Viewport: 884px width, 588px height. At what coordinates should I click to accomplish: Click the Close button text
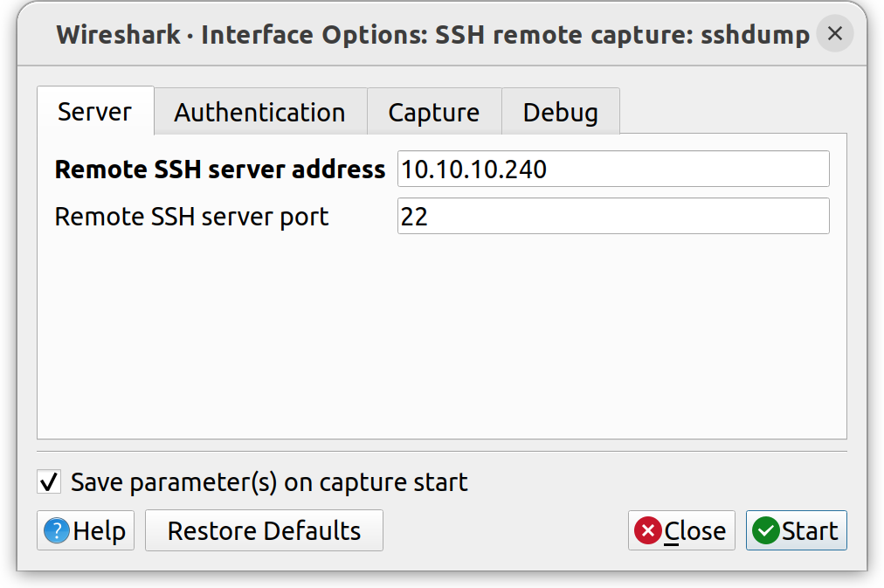coord(694,531)
